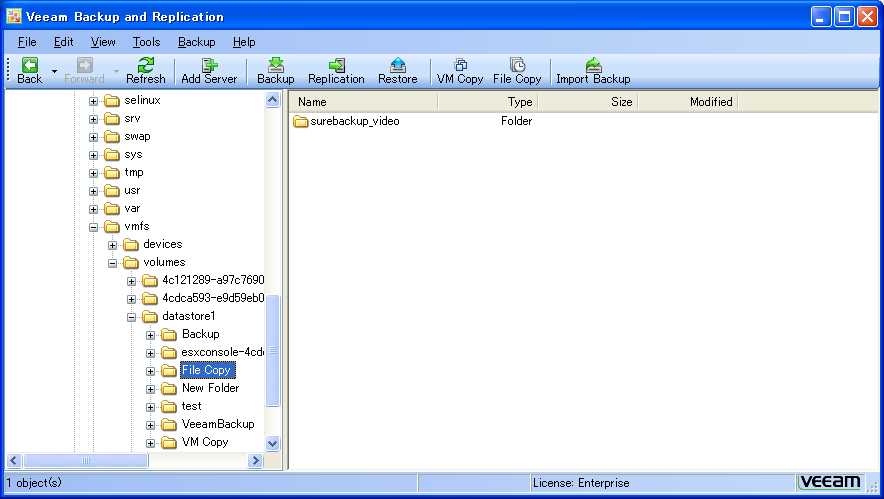Expand the usr folder node

coord(94,192)
